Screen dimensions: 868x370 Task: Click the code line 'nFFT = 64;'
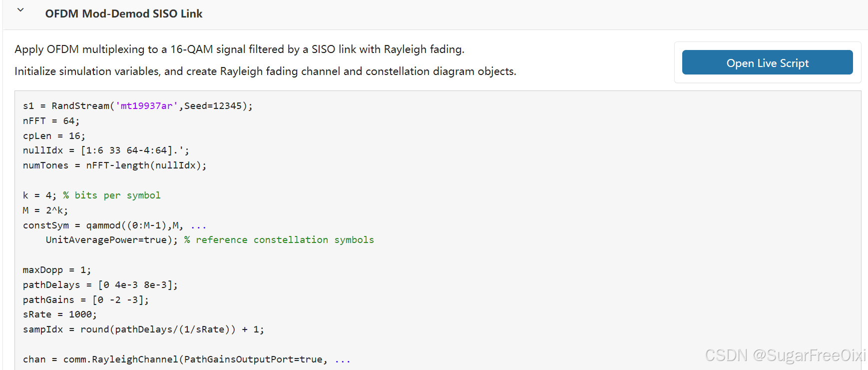point(51,121)
